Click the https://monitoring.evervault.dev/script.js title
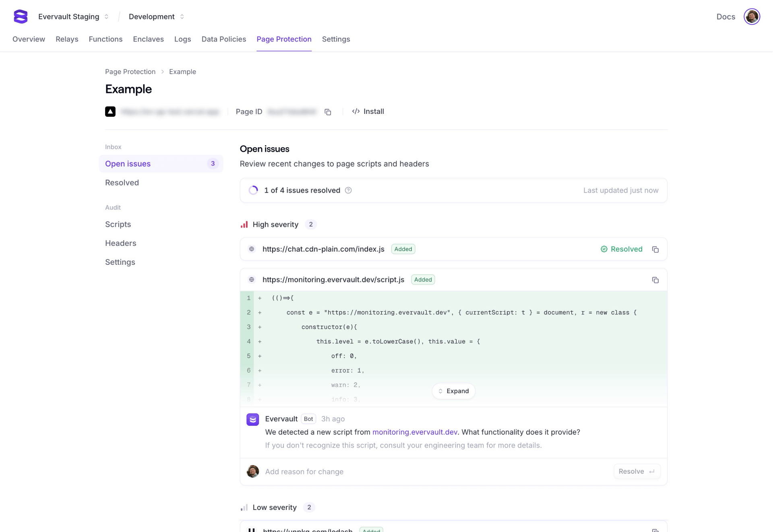This screenshot has width=773, height=532. coord(333,280)
